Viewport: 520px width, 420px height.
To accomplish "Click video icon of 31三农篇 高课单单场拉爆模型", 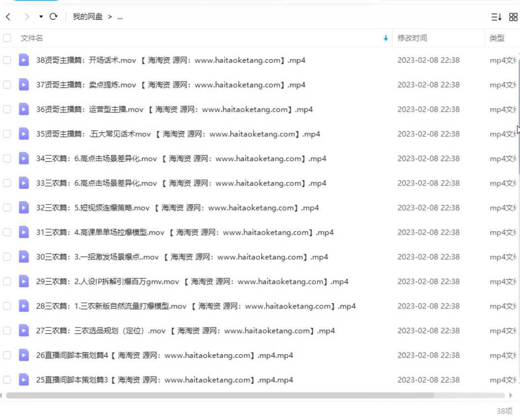I will click(x=24, y=232).
